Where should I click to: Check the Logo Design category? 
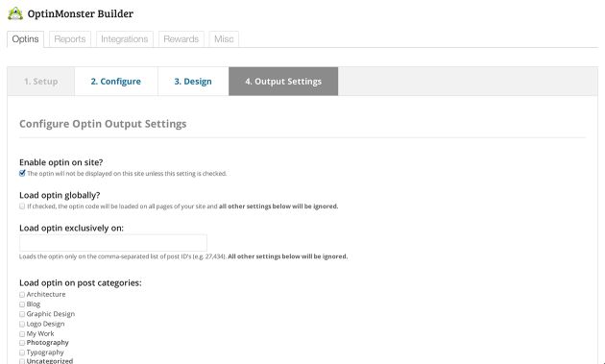tap(22, 324)
